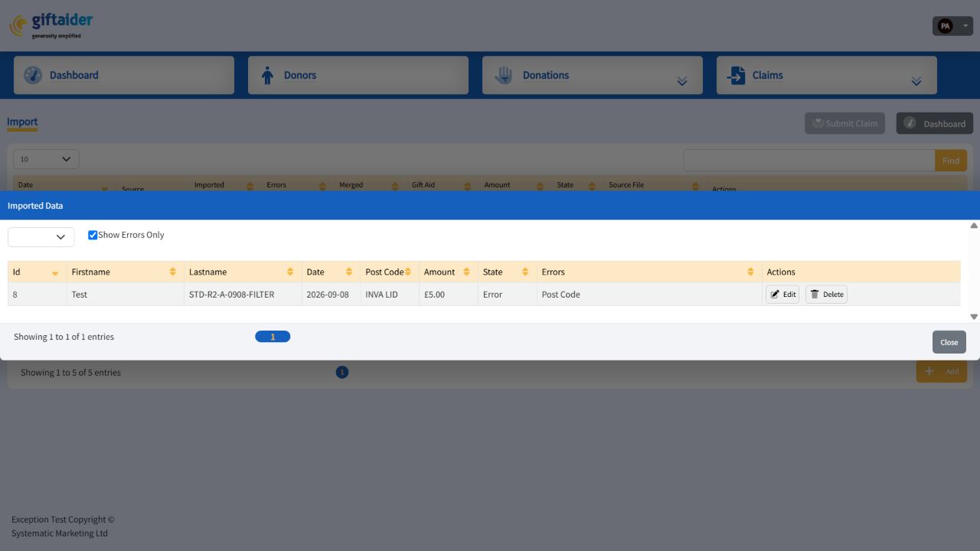Click the pencil icon in Edit button

click(x=775, y=295)
